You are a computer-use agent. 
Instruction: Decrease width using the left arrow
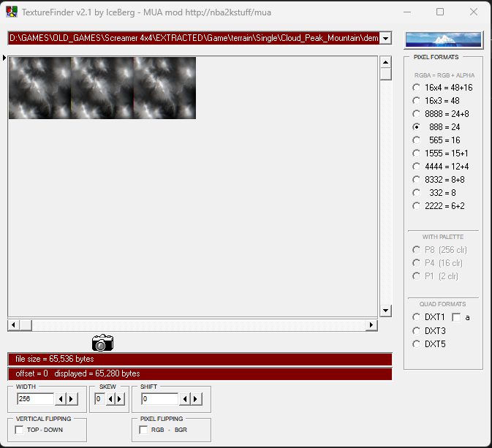[x=61, y=399]
